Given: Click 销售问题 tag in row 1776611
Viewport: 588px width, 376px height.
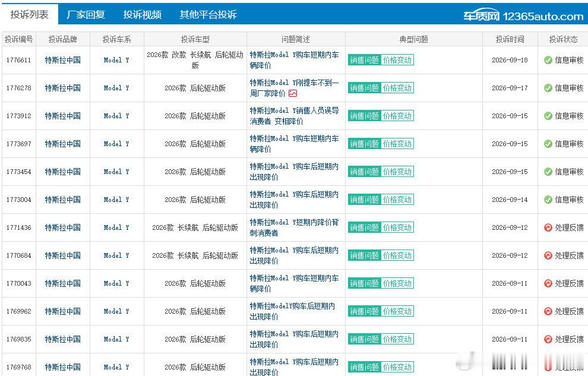Looking at the screenshot, I should (x=365, y=60).
